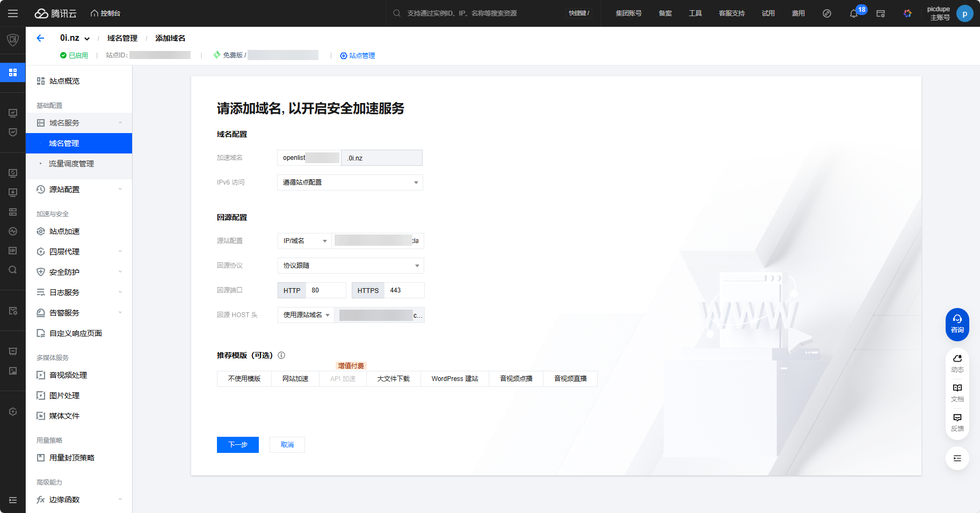Click the notification bell icon
980x513 pixels.
854,13
